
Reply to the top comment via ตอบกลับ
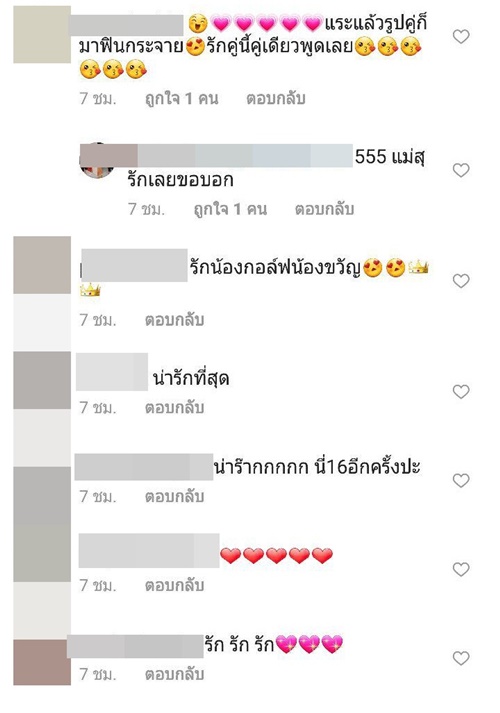[275, 99]
